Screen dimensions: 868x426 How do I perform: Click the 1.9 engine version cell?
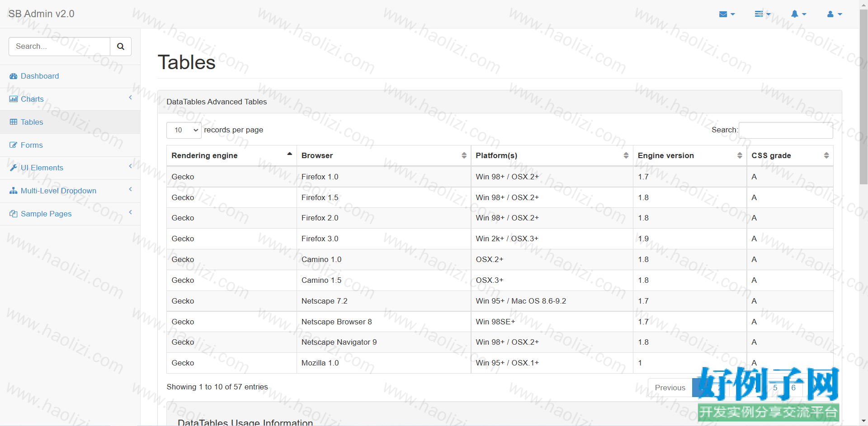click(x=690, y=239)
